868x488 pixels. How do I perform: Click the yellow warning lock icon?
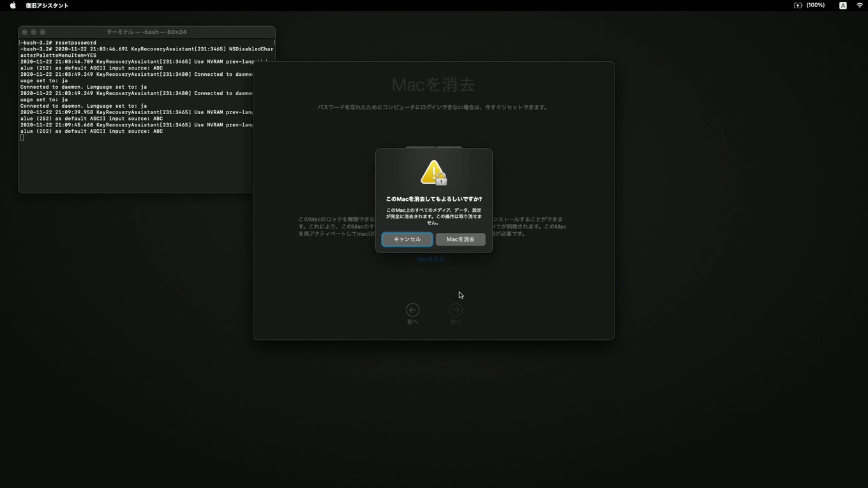point(434,173)
